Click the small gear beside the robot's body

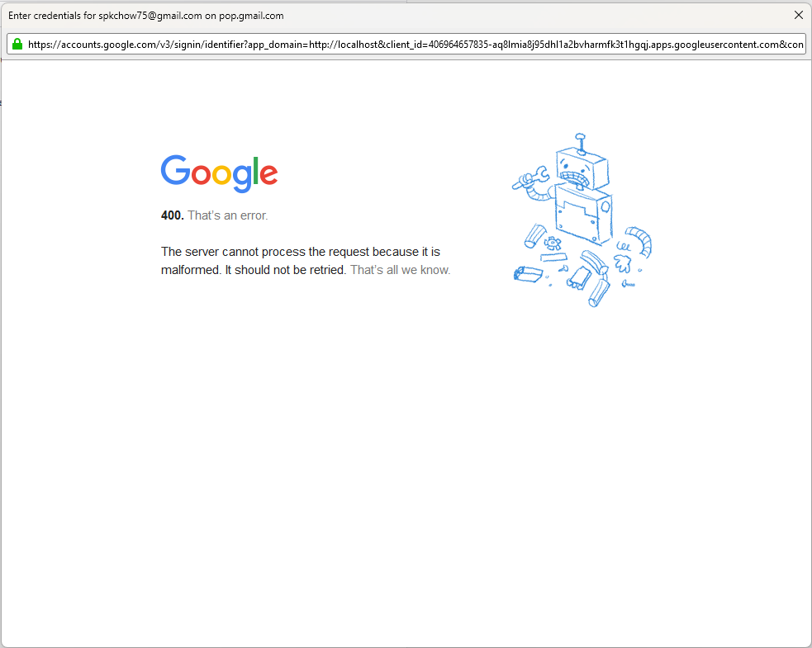(x=552, y=243)
